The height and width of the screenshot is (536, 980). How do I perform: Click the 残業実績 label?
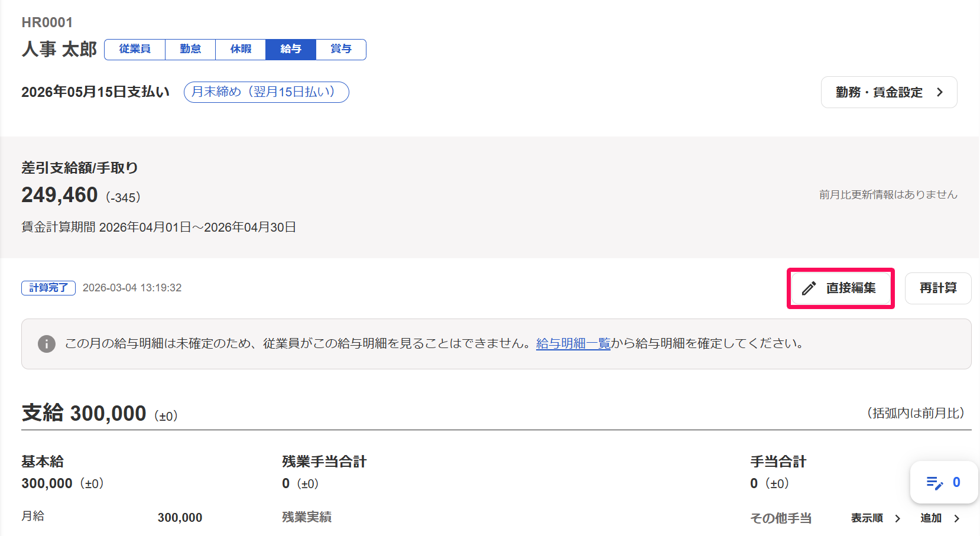click(307, 517)
